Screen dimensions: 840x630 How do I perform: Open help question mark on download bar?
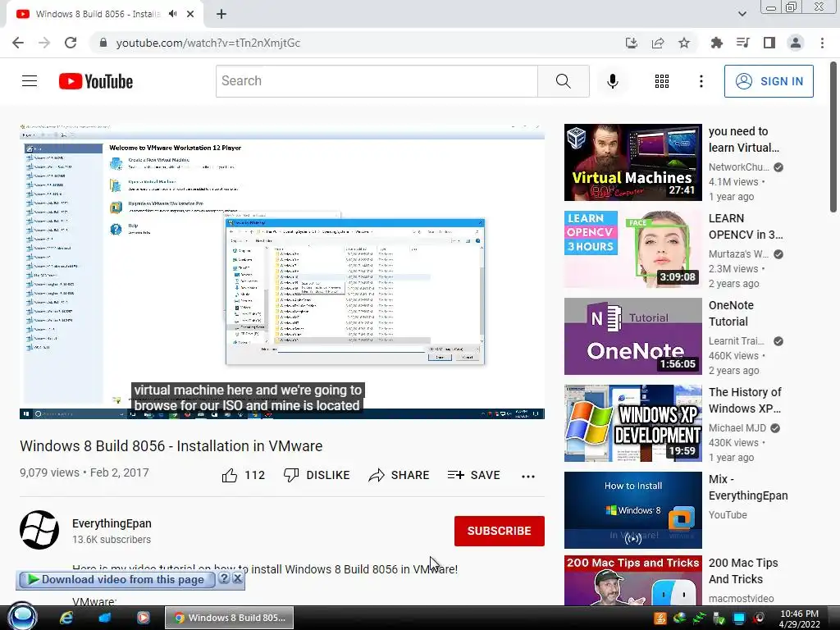point(225,578)
